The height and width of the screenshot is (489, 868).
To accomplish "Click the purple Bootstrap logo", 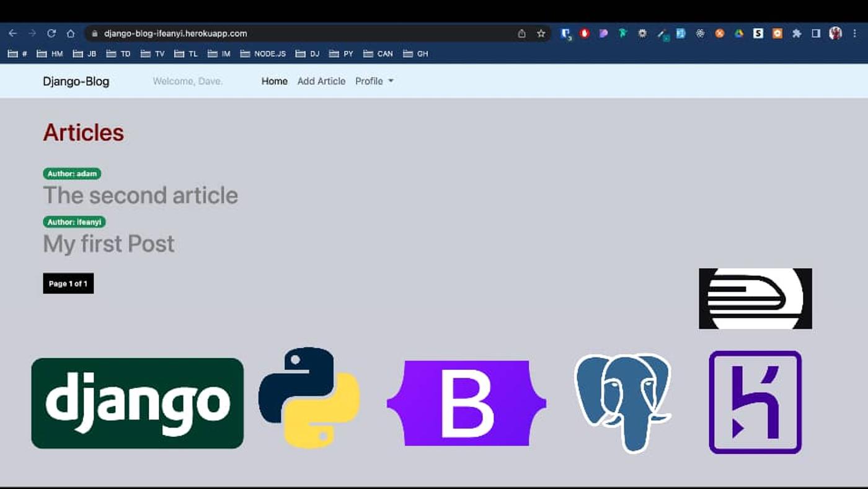I will click(x=466, y=403).
